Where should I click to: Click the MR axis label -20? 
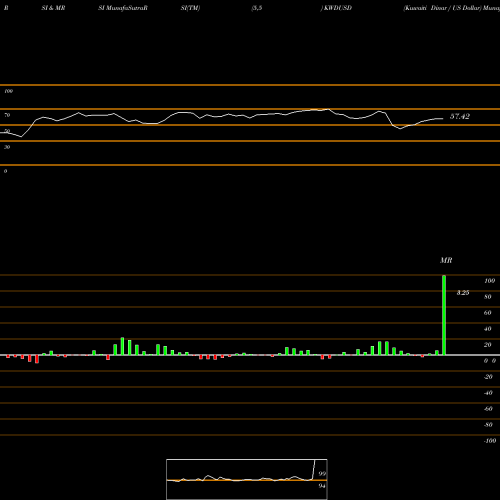pos(488,377)
